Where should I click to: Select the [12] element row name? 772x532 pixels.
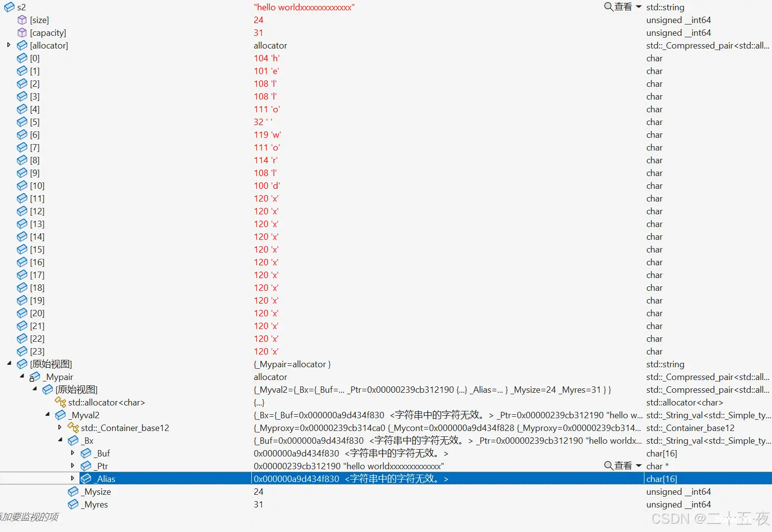tap(37, 211)
